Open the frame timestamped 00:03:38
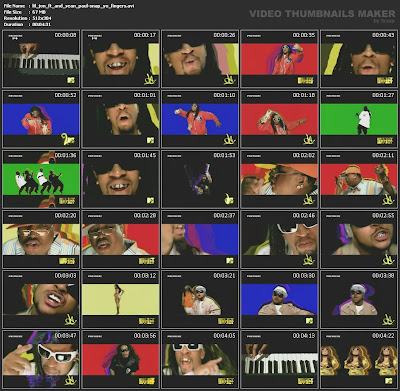 coord(359,300)
